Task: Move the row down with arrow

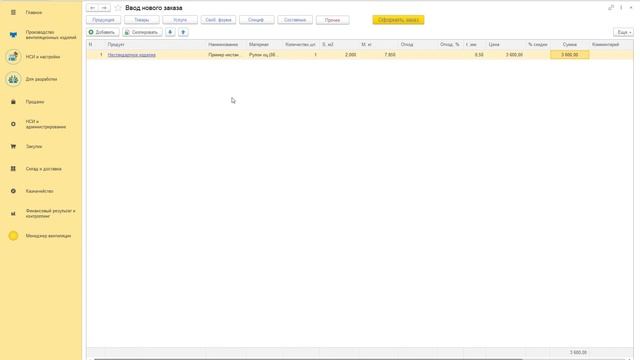Action: (x=170, y=32)
